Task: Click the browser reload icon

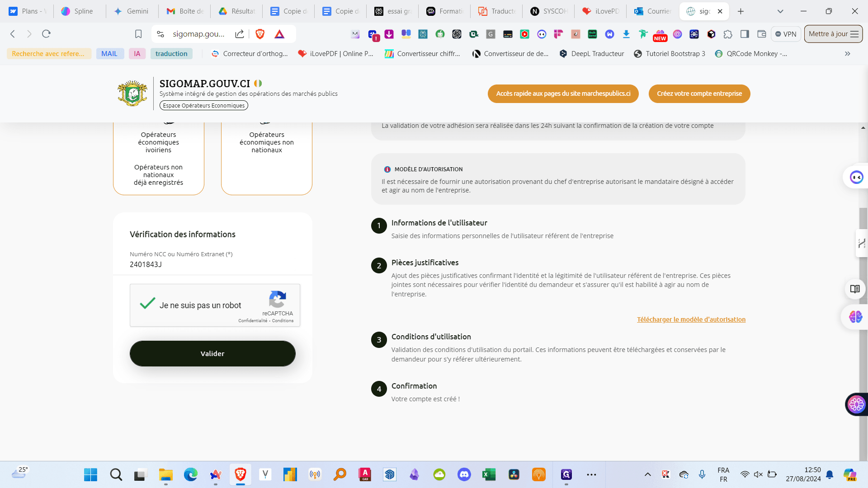Action: [x=46, y=34]
